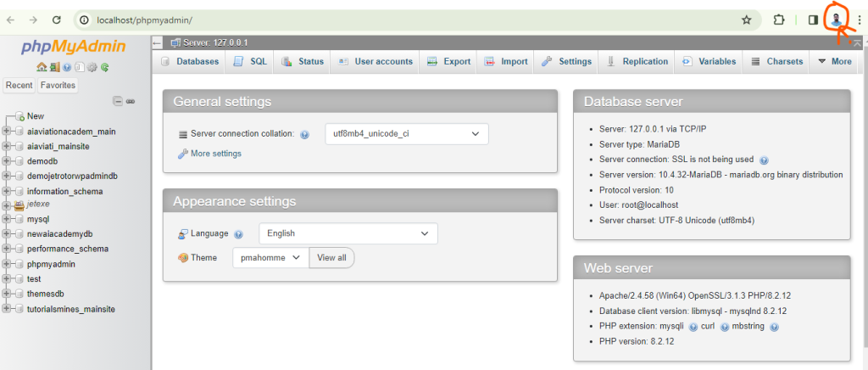Viewport: 868px width, 370px height.
Task: Select the jetexe database name
Action: coord(38,204)
